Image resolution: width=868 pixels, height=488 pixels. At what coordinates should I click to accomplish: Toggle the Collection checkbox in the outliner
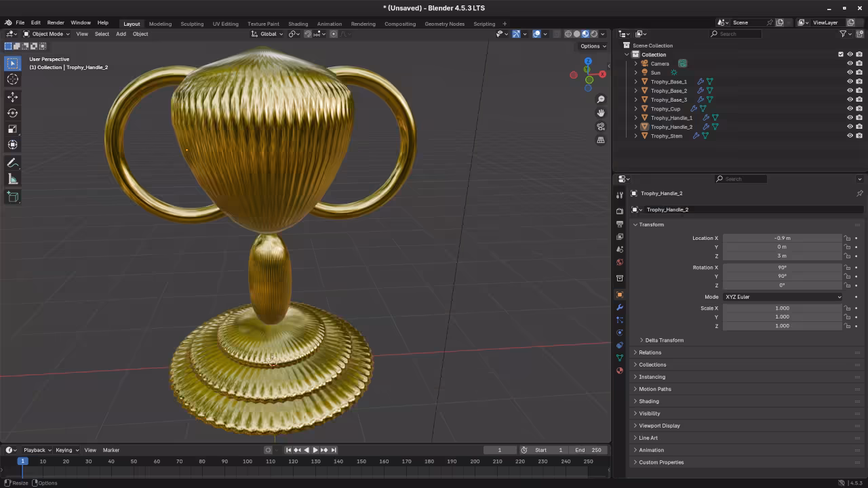(x=841, y=54)
